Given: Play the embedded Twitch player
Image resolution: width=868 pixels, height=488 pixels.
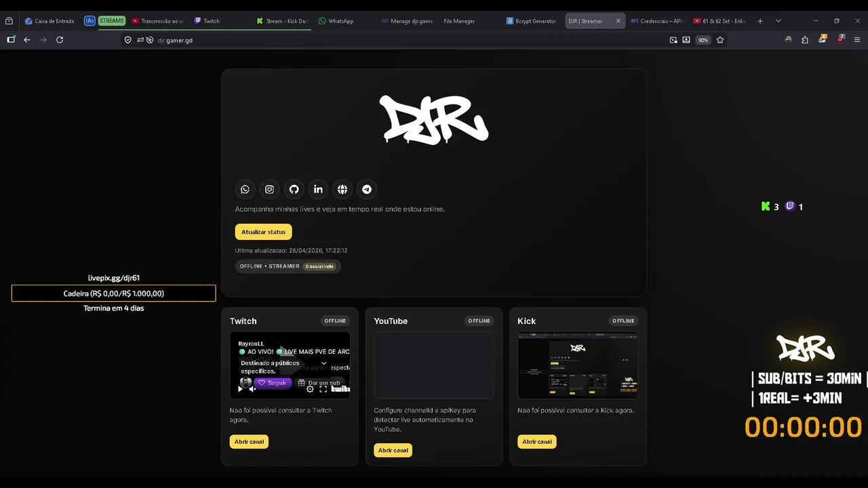Looking at the screenshot, I should (240, 389).
